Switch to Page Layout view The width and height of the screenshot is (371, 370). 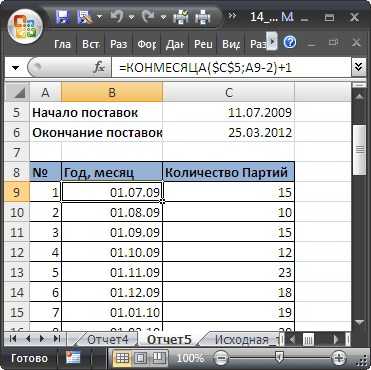pyautogui.click(x=140, y=358)
